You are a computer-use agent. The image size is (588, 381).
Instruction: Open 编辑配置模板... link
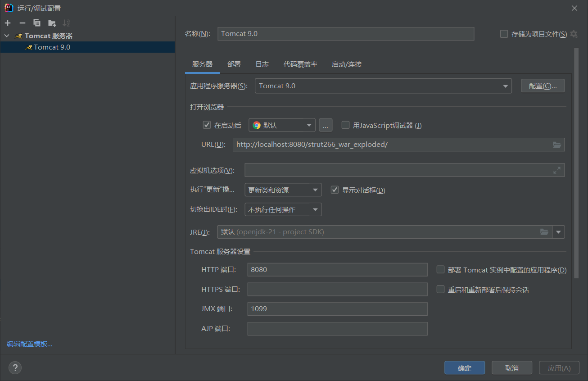30,344
